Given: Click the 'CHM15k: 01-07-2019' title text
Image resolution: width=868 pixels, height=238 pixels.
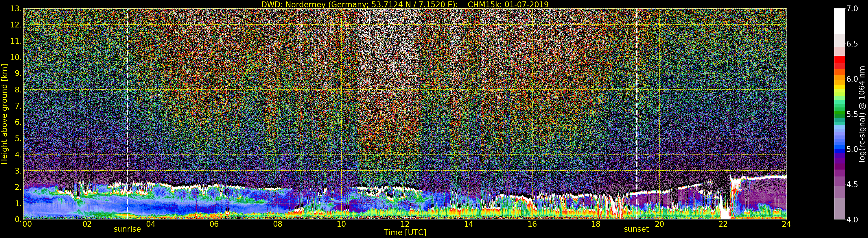Looking at the screenshot, I should pyautogui.click(x=508, y=4).
